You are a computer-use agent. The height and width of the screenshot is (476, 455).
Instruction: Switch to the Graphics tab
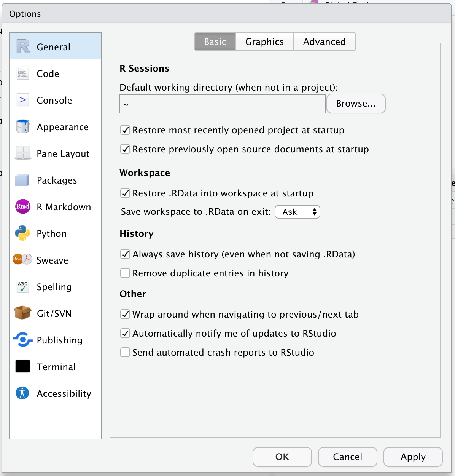pyautogui.click(x=264, y=42)
